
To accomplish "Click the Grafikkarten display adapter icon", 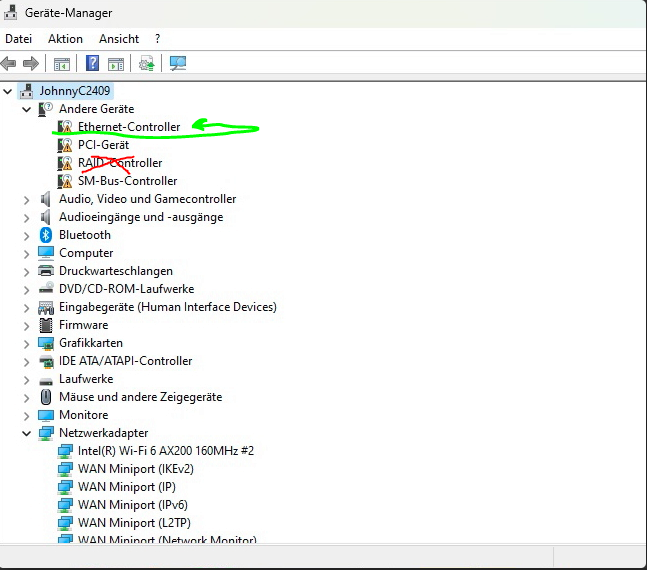I will pos(46,343).
